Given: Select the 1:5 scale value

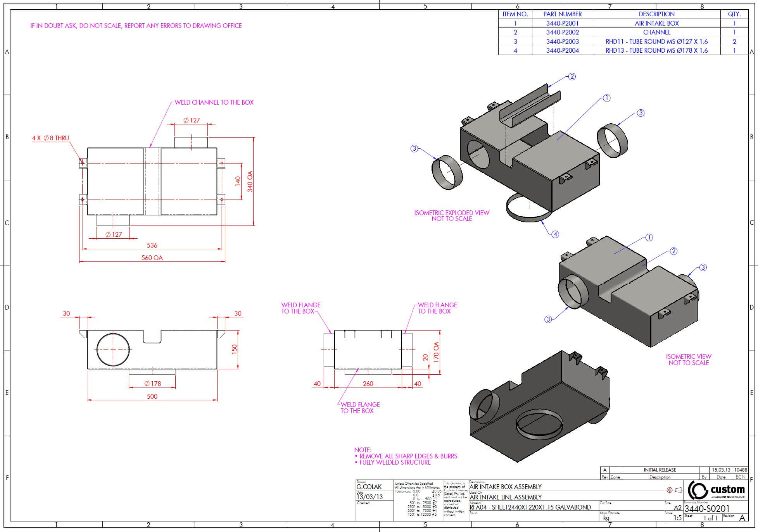Looking at the screenshot, I should click(677, 518).
